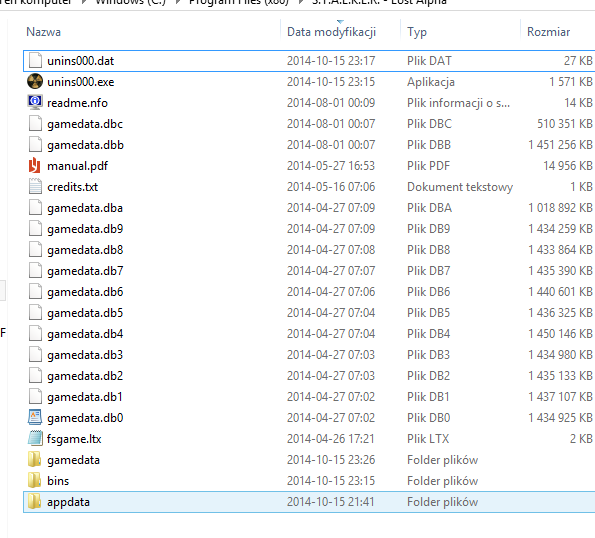This screenshot has width=595, height=538.
Task: Click the bins folder icon
Action: pos(35,481)
